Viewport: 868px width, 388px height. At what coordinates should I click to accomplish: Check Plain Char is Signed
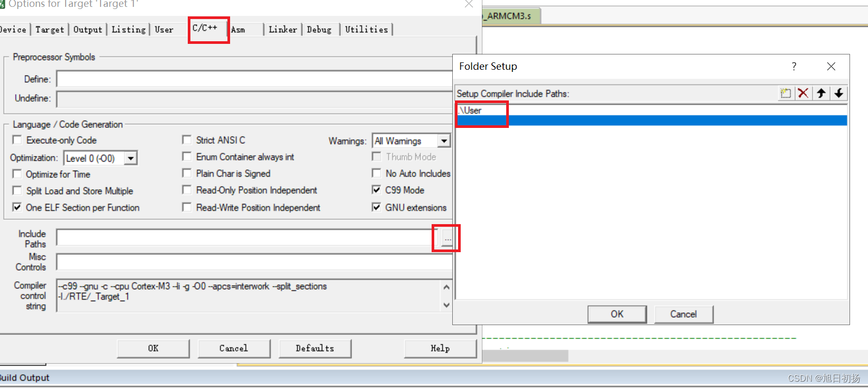[x=187, y=173]
